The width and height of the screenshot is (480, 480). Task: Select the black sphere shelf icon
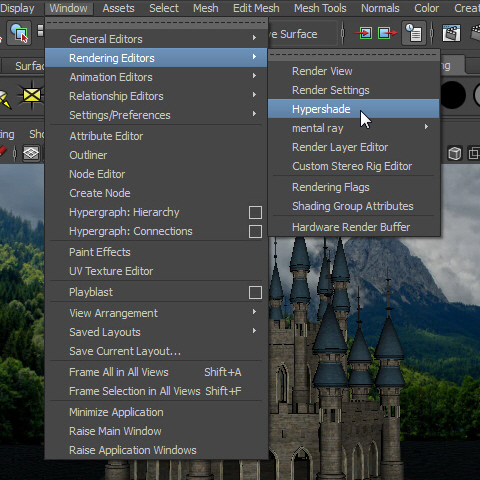tap(452, 95)
